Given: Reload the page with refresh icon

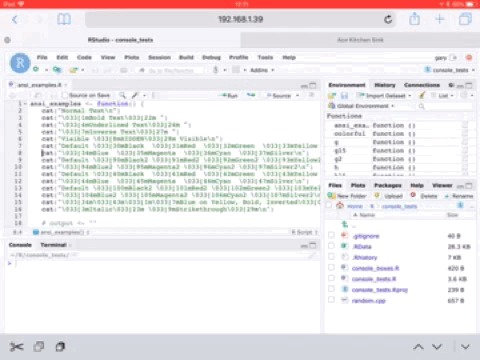Looking at the screenshot, I should [388, 19].
